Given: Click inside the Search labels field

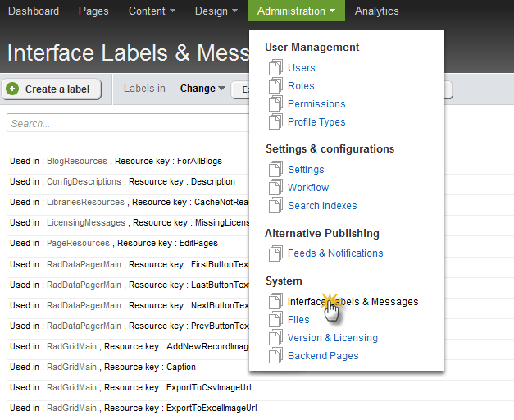Looking at the screenshot, I should click(128, 123).
